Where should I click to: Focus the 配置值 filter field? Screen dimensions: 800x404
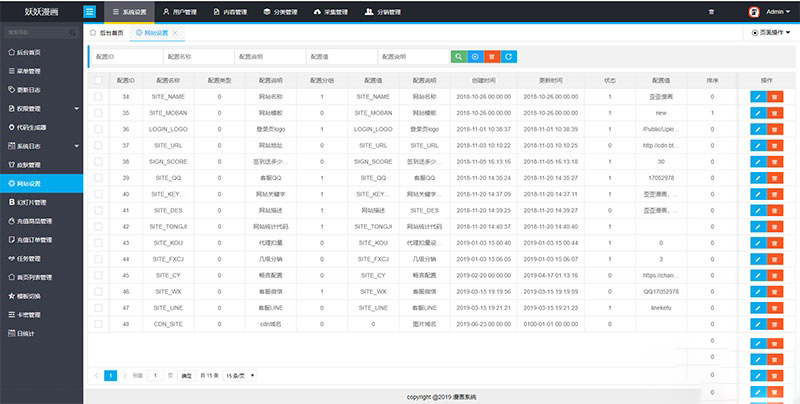(341, 57)
